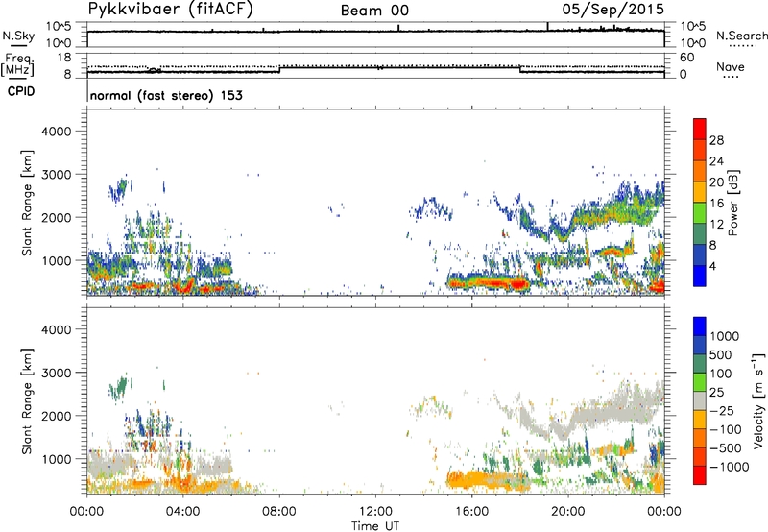The width and height of the screenshot is (768, 532).
Task: Click the Freq. [MHz] label
Action: [17, 65]
